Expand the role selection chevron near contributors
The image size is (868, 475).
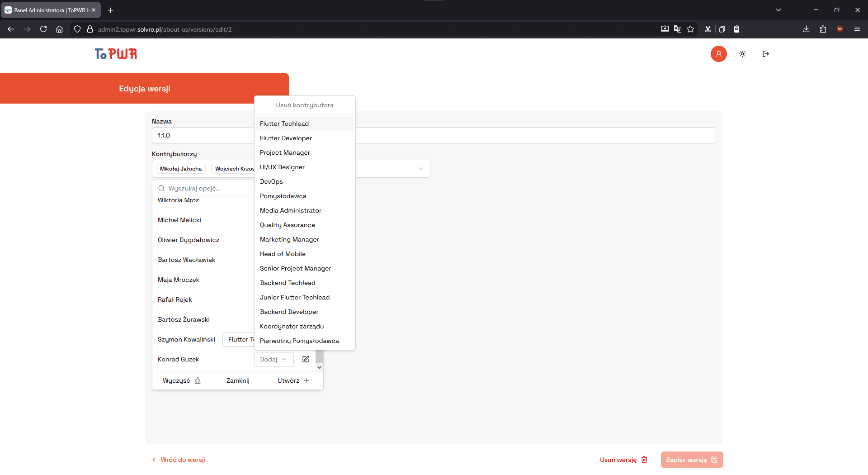click(x=421, y=168)
